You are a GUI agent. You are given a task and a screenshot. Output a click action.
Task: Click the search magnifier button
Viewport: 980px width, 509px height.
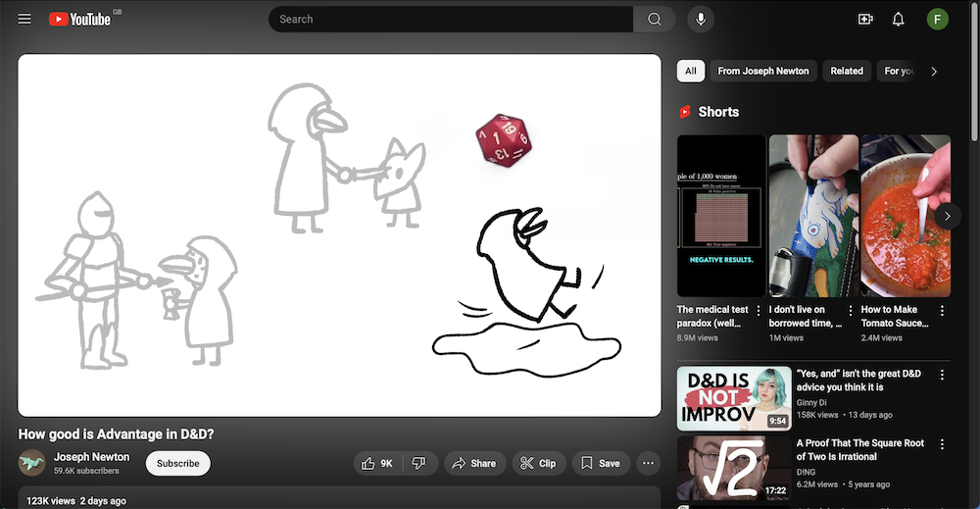coord(654,19)
